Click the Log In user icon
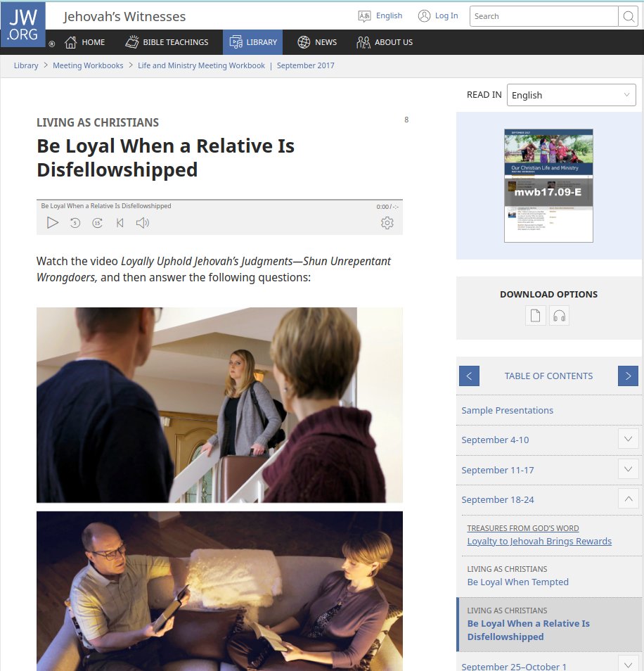Viewport: 644px width, 671px height. (x=424, y=16)
